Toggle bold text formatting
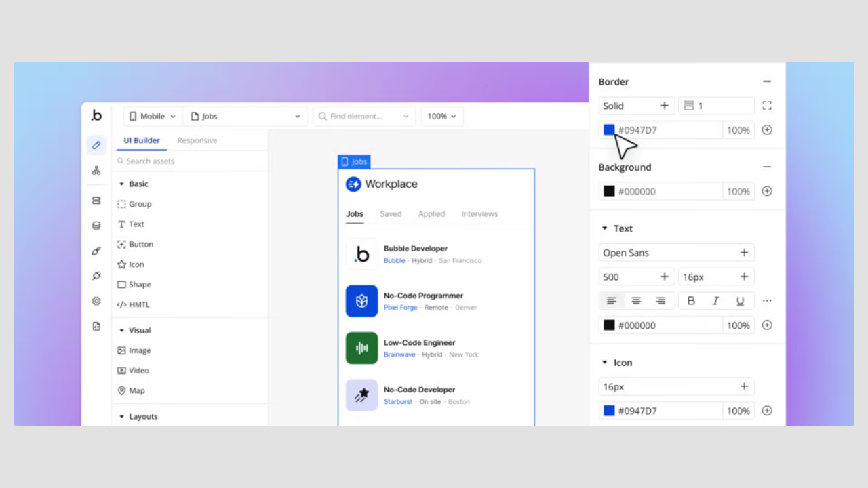This screenshot has height=488, width=868. [691, 301]
